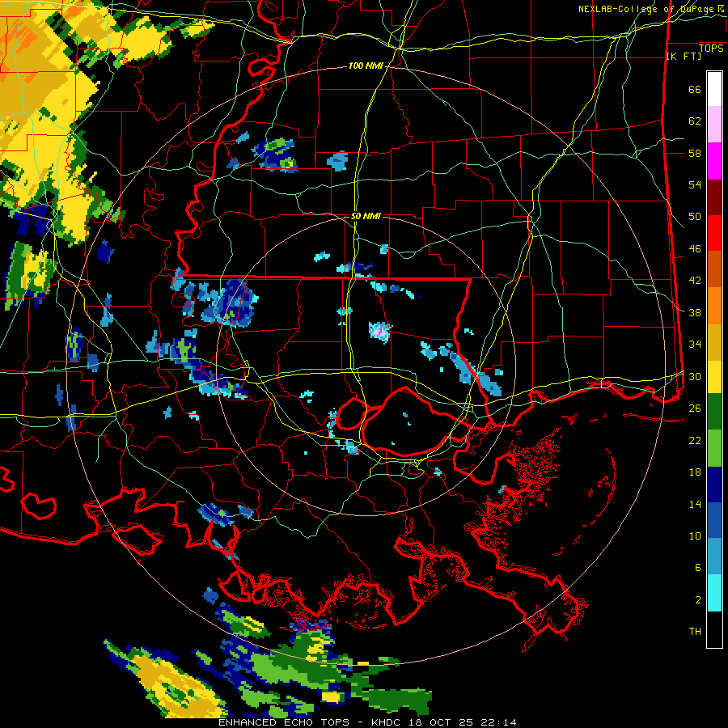This screenshot has width=728, height=728.
Task: Click legend value 58
Action: pos(695,153)
